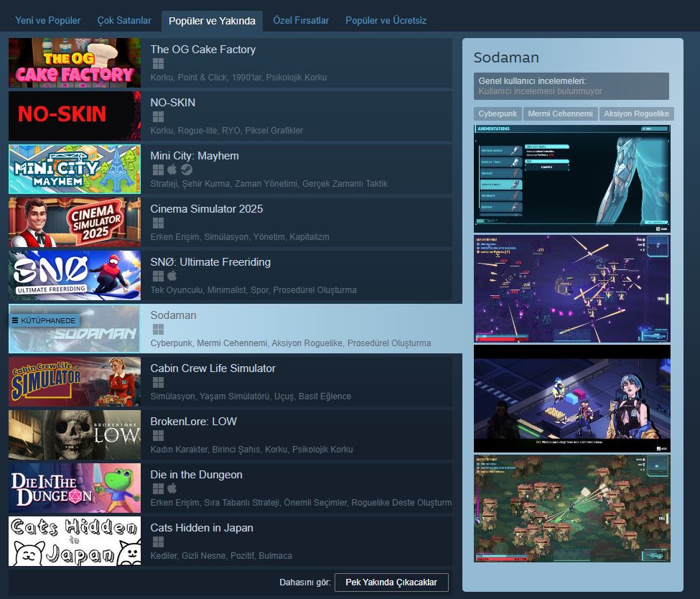This screenshot has height=599, width=700.
Task: Switch to the Çok Satanlar tab
Action: (x=124, y=21)
